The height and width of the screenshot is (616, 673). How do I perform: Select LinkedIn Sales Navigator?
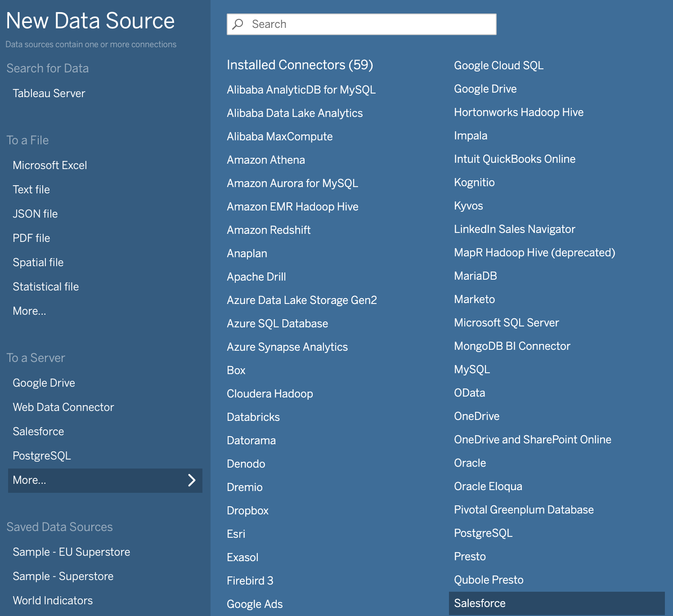(x=514, y=229)
